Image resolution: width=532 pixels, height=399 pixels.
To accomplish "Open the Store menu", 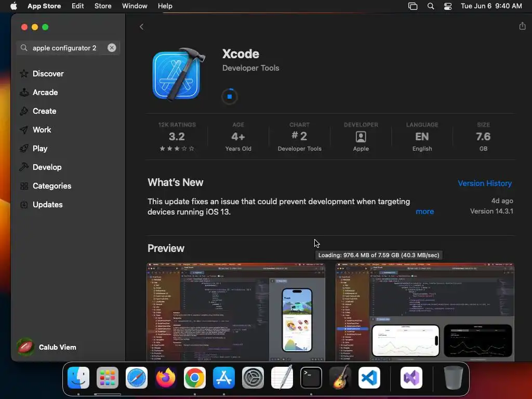I will click(103, 6).
